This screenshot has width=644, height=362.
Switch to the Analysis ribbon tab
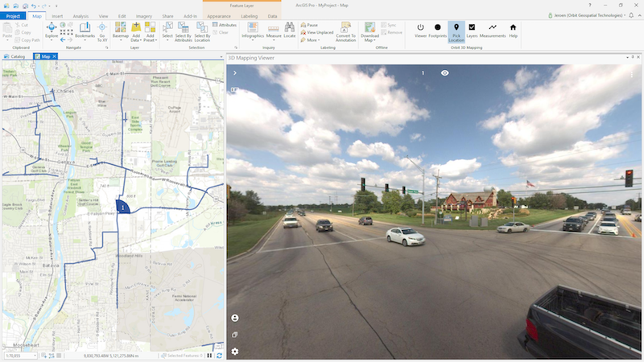[x=80, y=15]
